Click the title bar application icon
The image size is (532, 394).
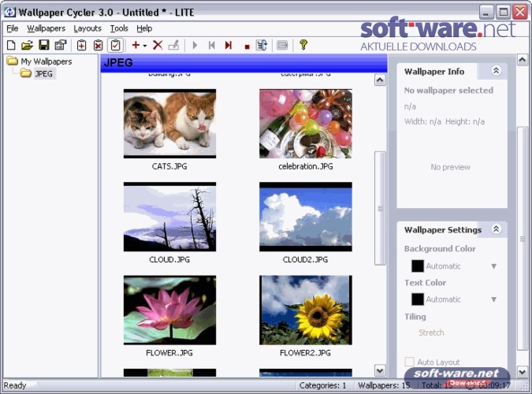[x=9, y=13]
